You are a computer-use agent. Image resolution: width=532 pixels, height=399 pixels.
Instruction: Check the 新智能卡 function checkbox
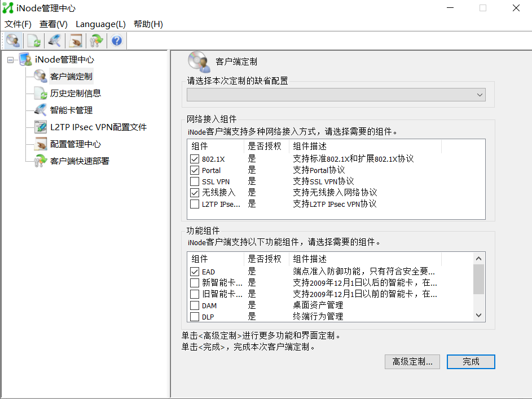pos(195,283)
